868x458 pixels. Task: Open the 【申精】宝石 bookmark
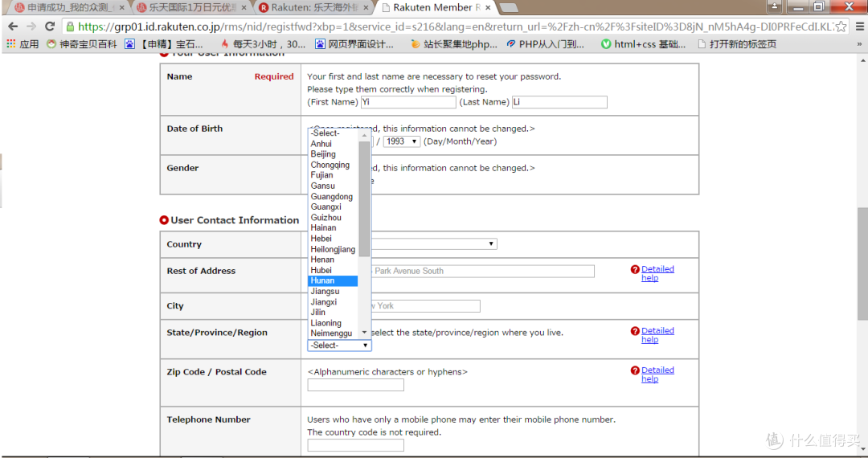point(165,43)
